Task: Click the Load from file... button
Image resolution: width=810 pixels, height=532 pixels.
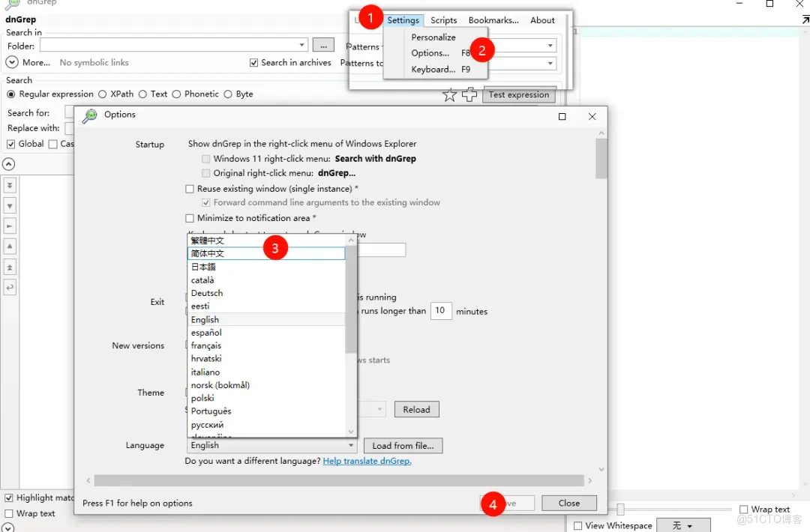Action: tap(403, 446)
